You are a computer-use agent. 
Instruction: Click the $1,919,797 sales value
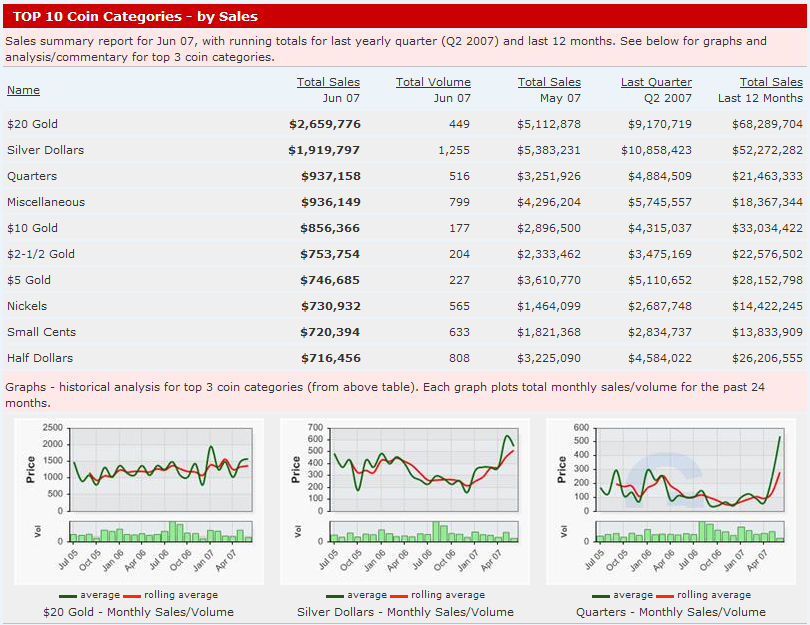point(324,150)
